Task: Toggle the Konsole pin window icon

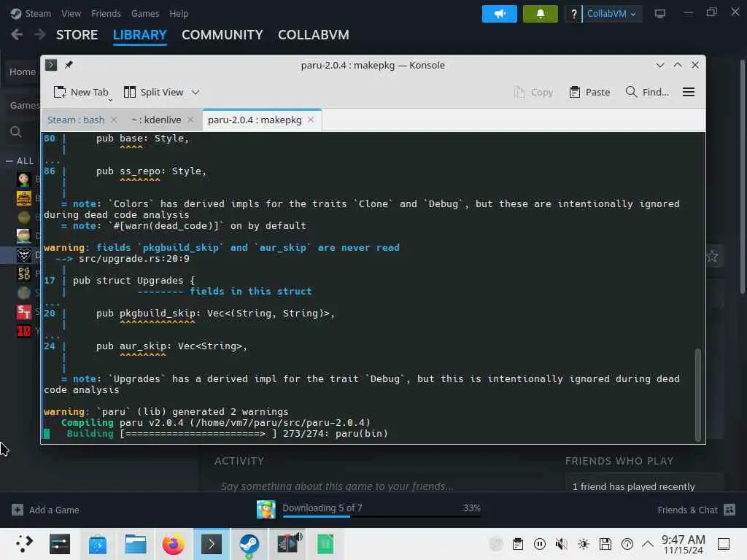Action: [69, 65]
